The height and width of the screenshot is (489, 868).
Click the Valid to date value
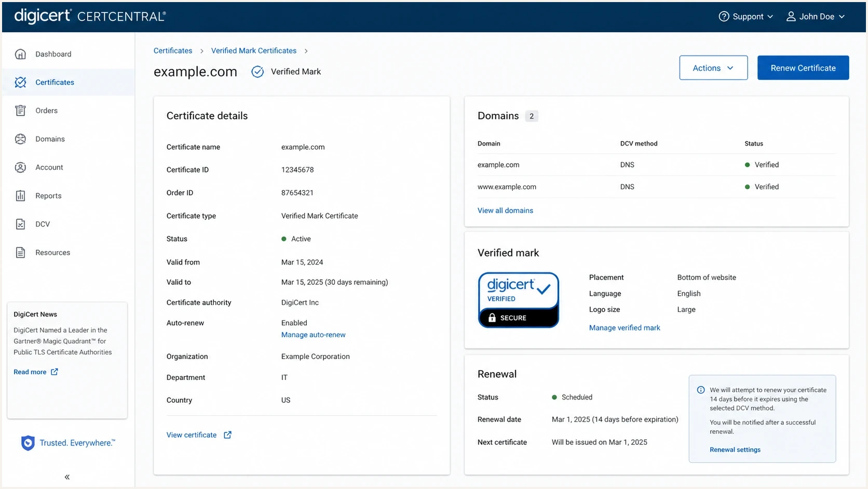point(335,282)
